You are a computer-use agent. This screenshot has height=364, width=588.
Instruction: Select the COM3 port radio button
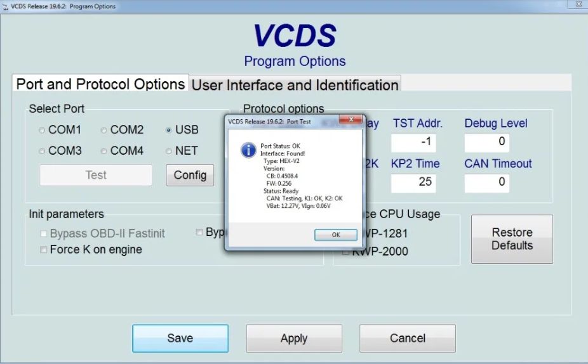coord(42,152)
